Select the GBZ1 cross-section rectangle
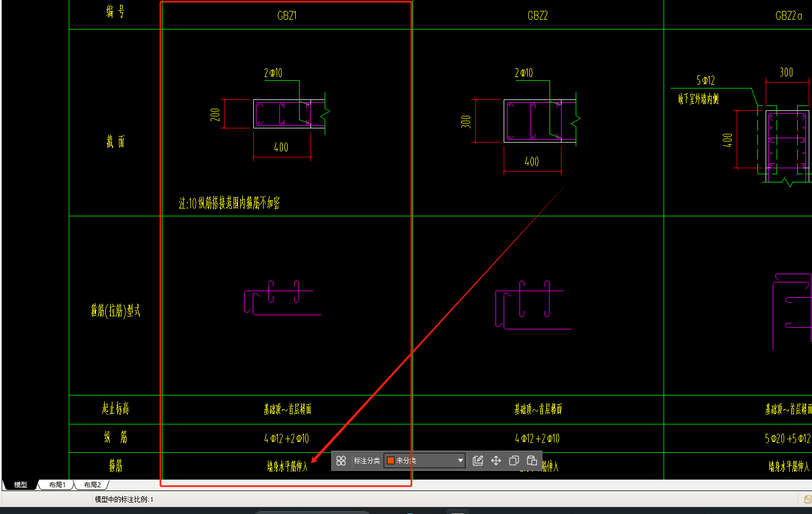The image size is (812, 514). click(x=282, y=114)
